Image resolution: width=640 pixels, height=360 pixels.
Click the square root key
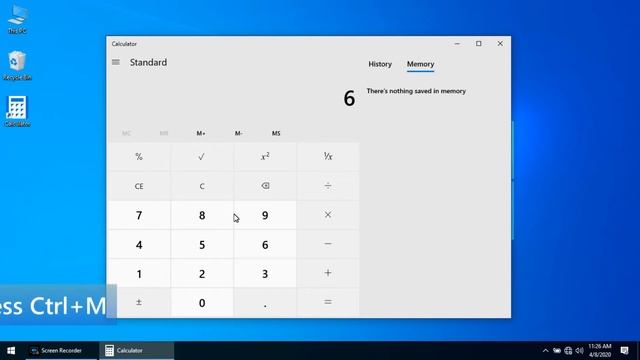click(202, 157)
